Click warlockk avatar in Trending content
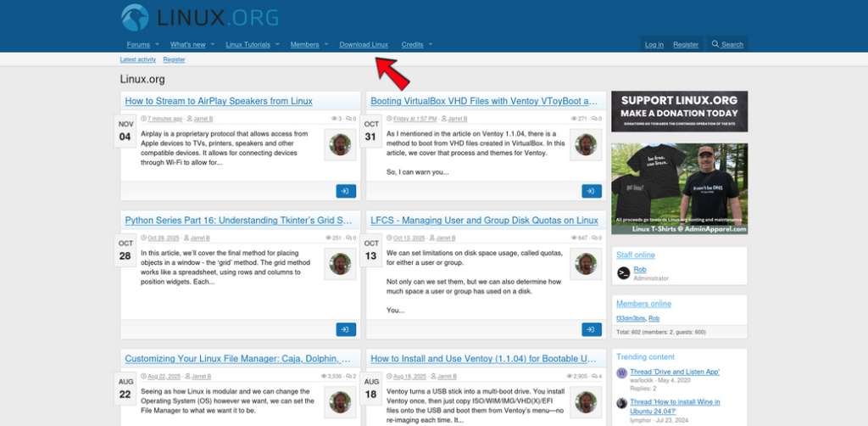 click(621, 373)
